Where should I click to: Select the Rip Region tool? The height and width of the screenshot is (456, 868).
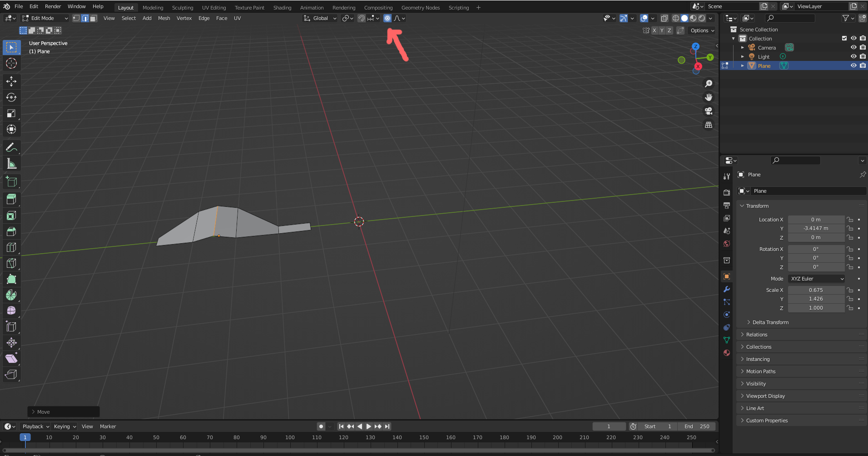(x=11, y=375)
